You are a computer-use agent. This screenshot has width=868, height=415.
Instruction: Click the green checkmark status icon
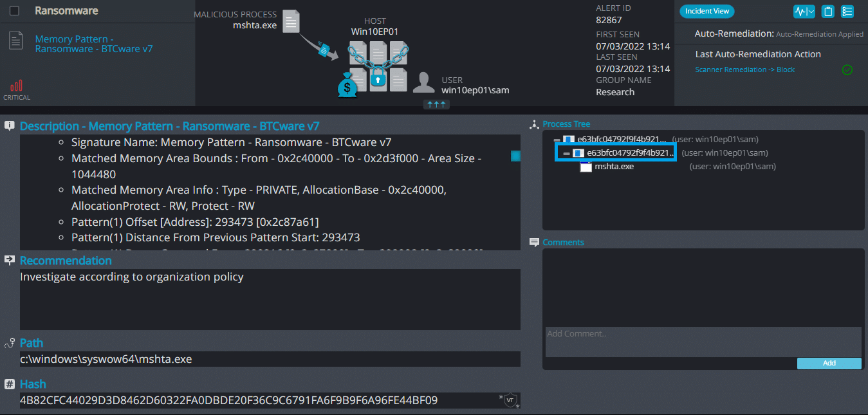[x=847, y=69]
